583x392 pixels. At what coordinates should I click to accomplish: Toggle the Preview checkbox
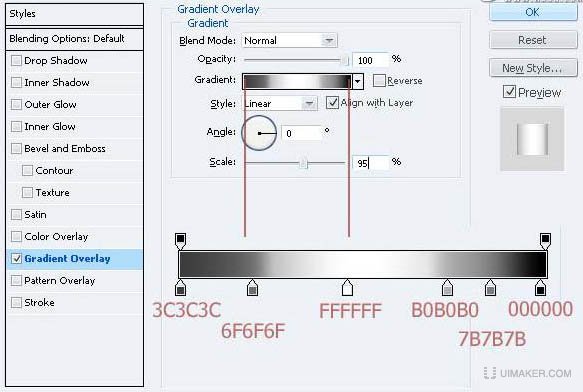coord(509,91)
